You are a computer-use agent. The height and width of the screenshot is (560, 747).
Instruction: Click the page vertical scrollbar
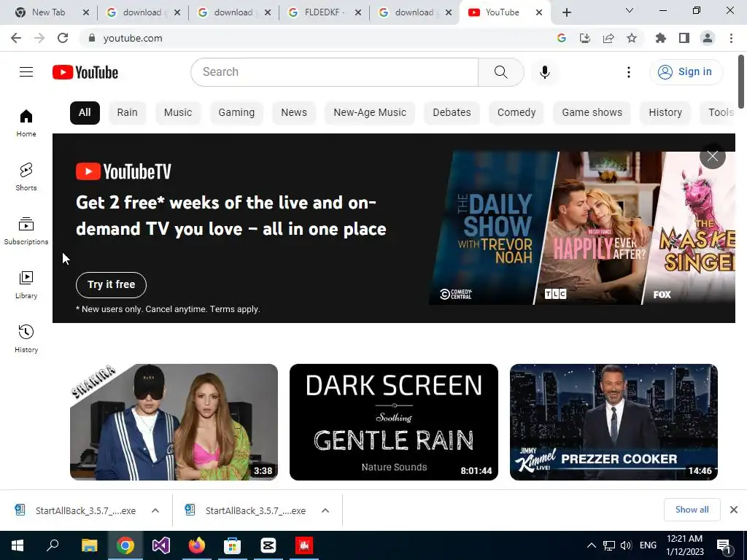pos(741,82)
